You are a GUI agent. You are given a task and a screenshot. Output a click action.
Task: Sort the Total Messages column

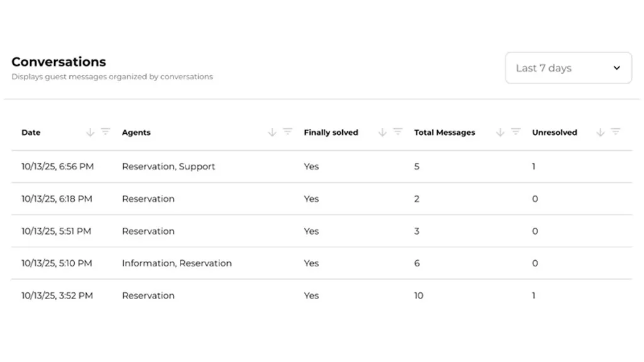pyautogui.click(x=500, y=133)
